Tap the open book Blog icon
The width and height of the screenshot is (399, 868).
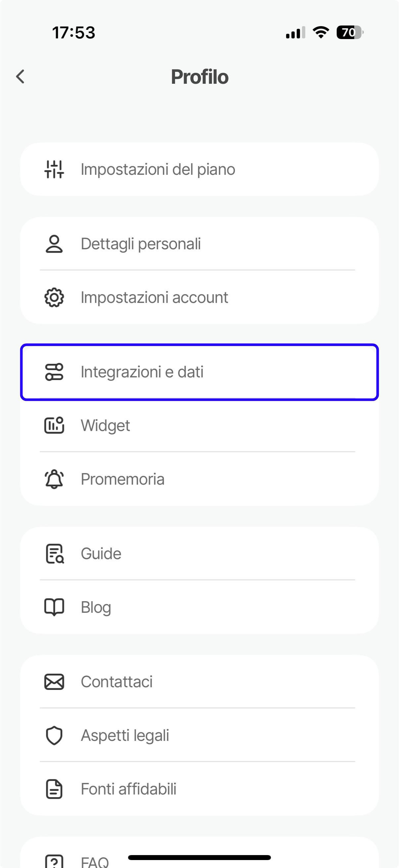[54, 607]
